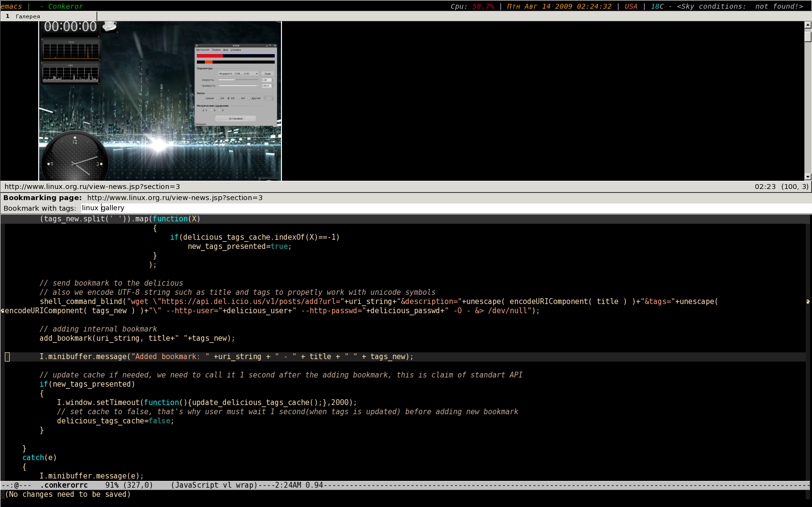Click the Bookmark with tags input field
Image resolution: width=812 pixels, height=507 pixels.
click(435, 208)
